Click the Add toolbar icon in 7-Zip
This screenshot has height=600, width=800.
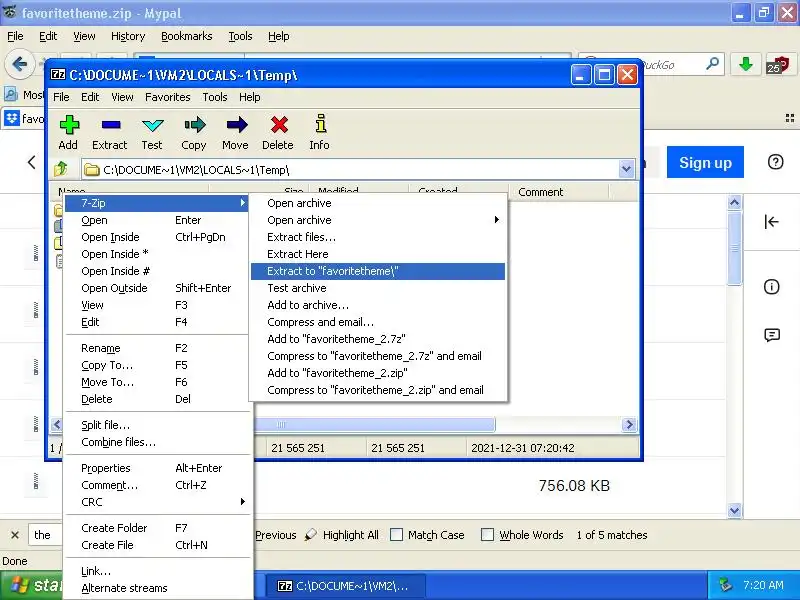coord(69,125)
